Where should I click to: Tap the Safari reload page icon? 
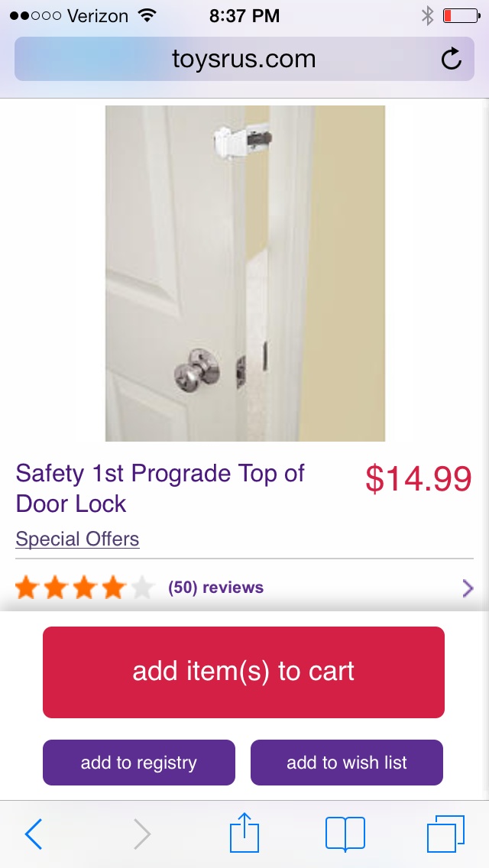click(452, 59)
